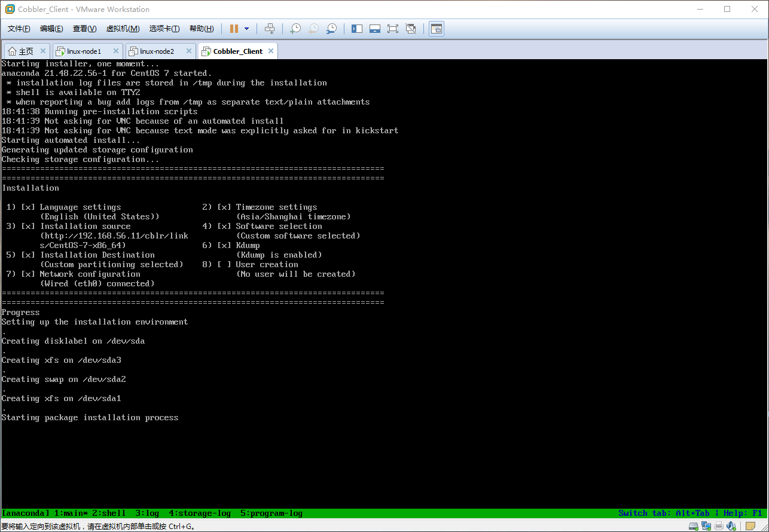Click the 'Network configuration' entry

point(90,274)
